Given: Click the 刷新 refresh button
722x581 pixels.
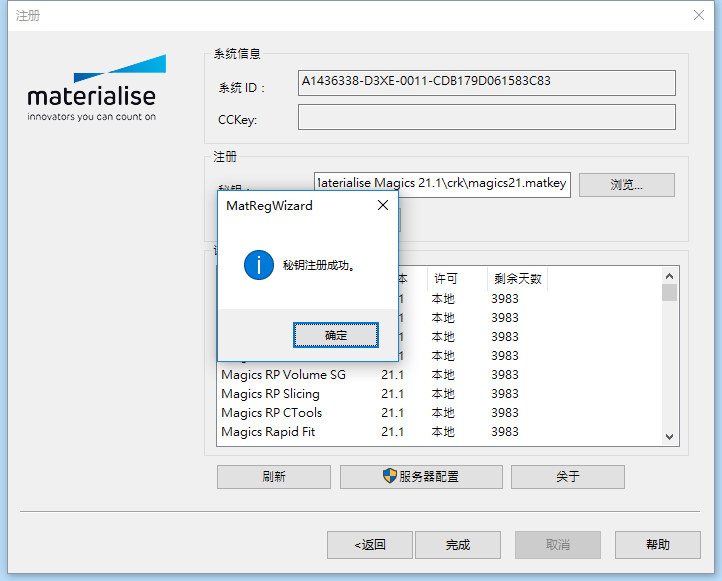Looking at the screenshot, I should pos(273,477).
